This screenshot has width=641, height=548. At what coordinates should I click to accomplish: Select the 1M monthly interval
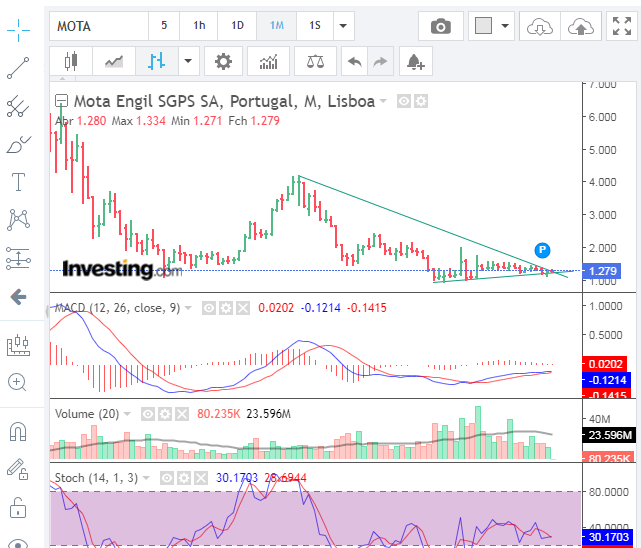[x=277, y=26]
